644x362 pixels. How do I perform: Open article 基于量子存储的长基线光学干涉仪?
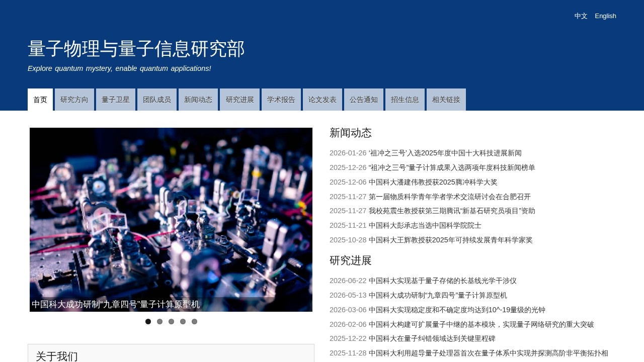click(443, 281)
